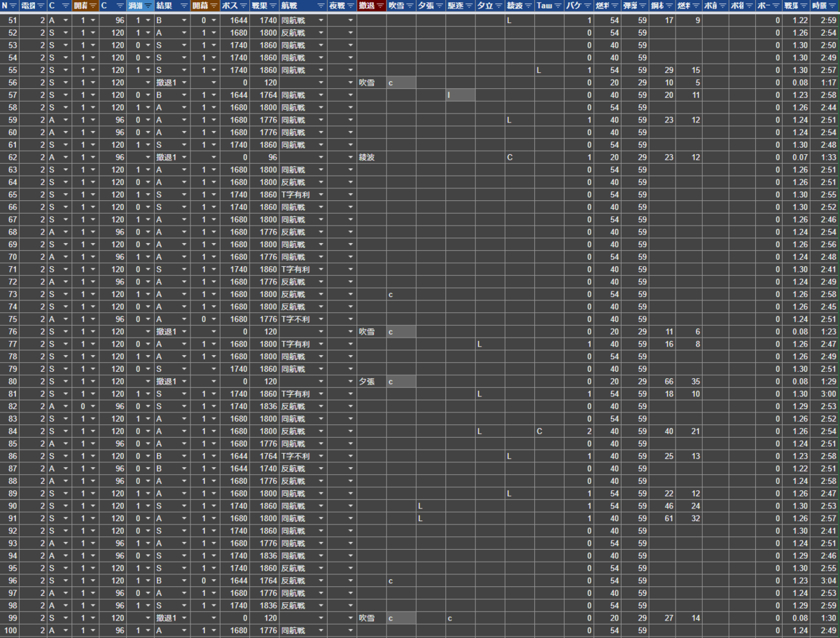Viewport: 840px width, 638px height.
Task: Select the Taw 'C' cell in row 84
Action: tap(549, 431)
